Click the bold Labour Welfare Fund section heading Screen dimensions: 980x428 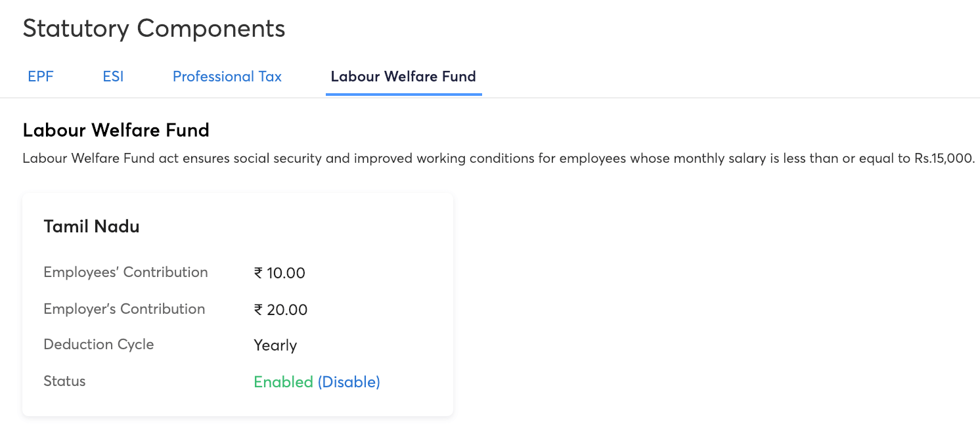point(116,131)
